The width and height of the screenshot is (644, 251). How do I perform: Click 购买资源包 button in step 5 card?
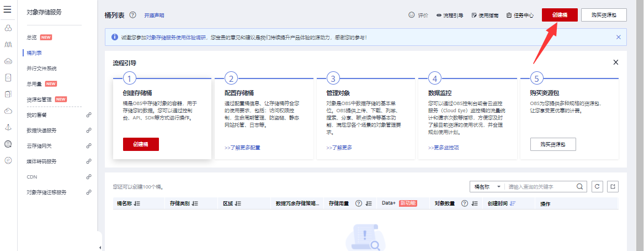pos(553,144)
